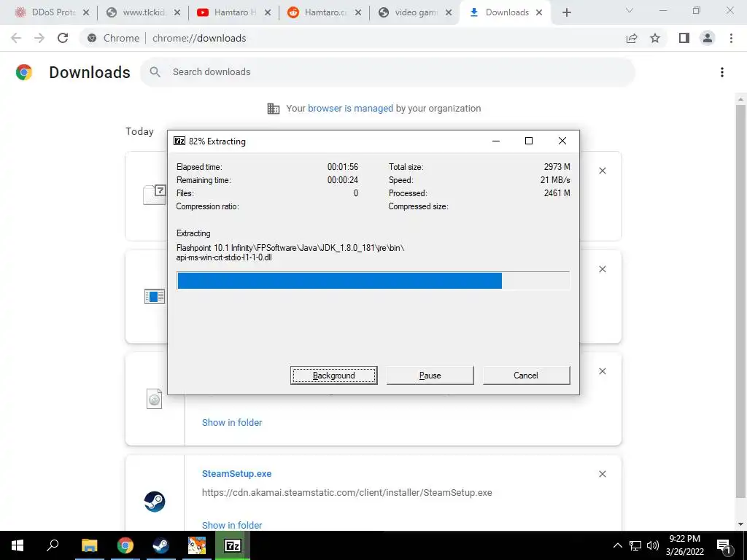
Task: Click the blue window file icon
Action: (155, 297)
